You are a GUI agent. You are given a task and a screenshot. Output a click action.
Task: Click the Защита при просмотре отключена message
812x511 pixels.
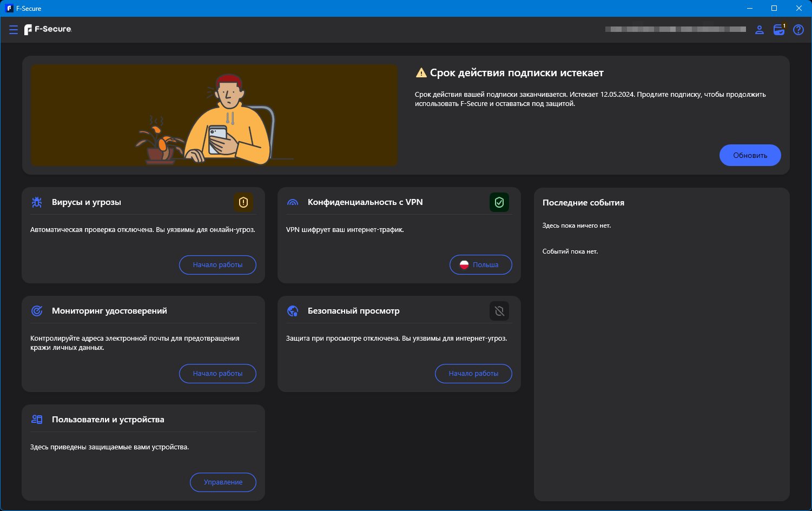click(x=397, y=339)
